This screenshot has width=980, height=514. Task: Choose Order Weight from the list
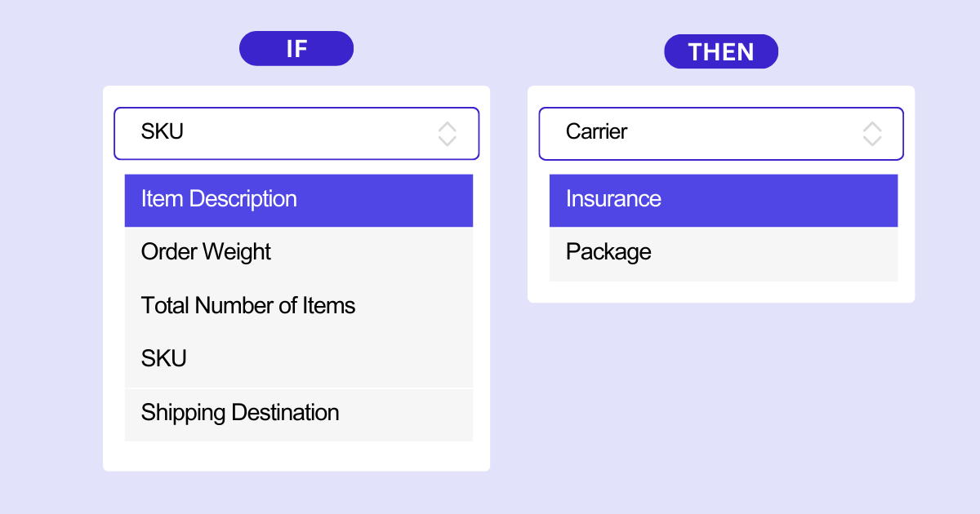pyautogui.click(x=299, y=253)
